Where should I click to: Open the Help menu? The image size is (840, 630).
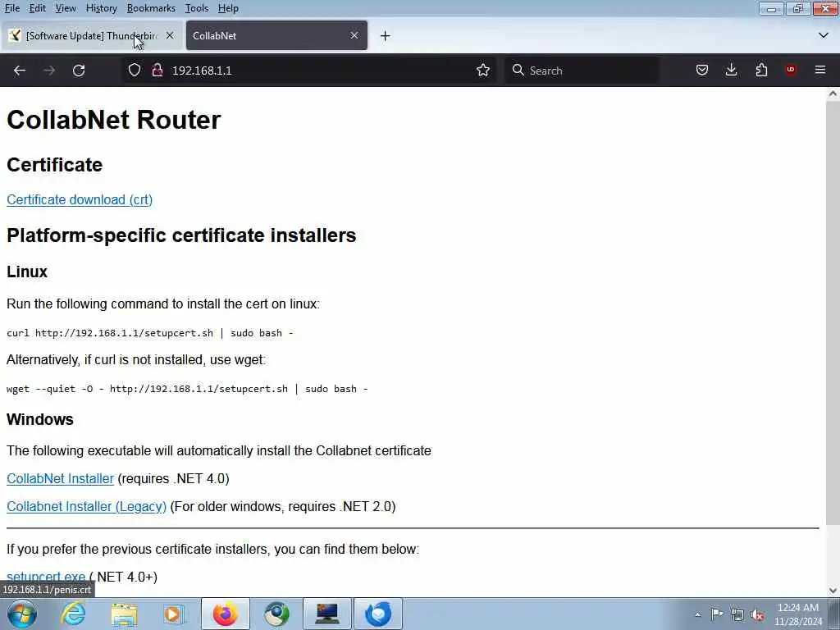coord(228,8)
